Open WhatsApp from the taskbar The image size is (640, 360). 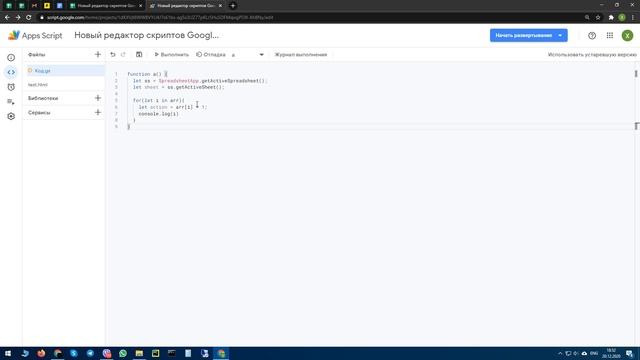(123, 353)
